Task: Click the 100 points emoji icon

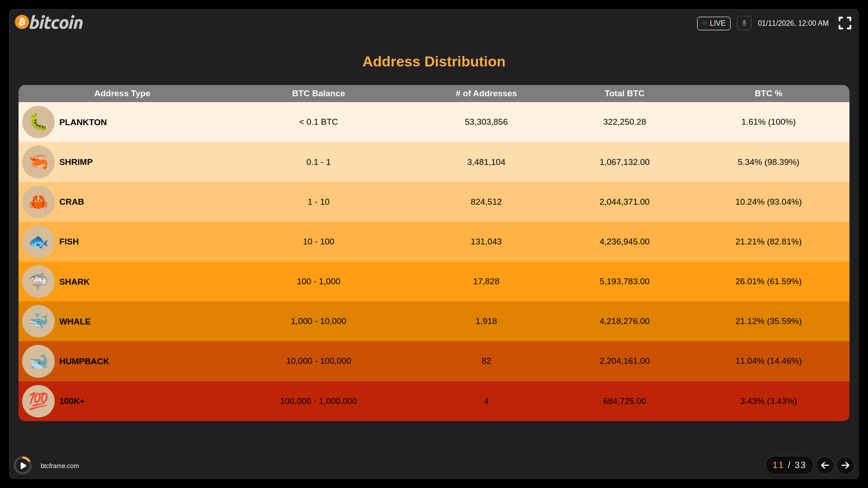Action: [x=38, y=401]
